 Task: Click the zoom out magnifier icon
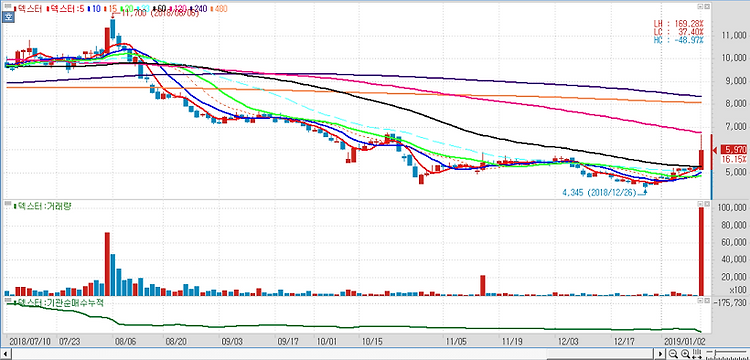673,354
